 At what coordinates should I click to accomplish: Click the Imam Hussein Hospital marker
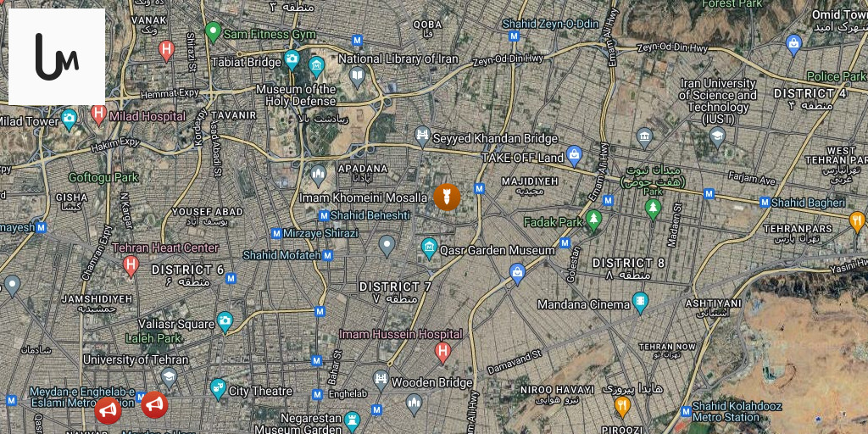tap(442, 353)
